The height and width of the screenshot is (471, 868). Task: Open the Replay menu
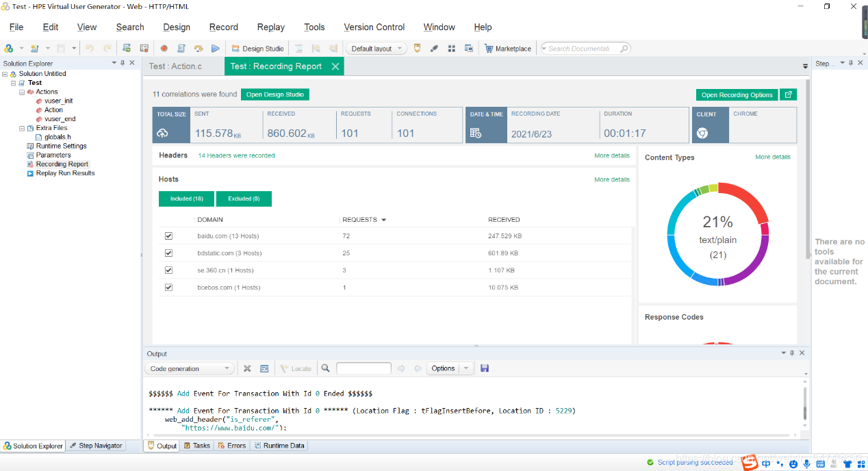[x=270, y=27]
